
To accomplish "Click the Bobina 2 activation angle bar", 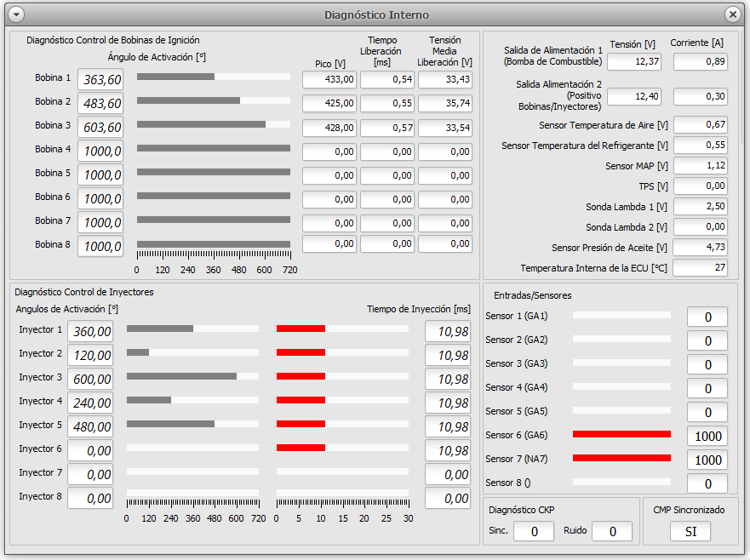I will pyautogui.click(x=213, y=100).
